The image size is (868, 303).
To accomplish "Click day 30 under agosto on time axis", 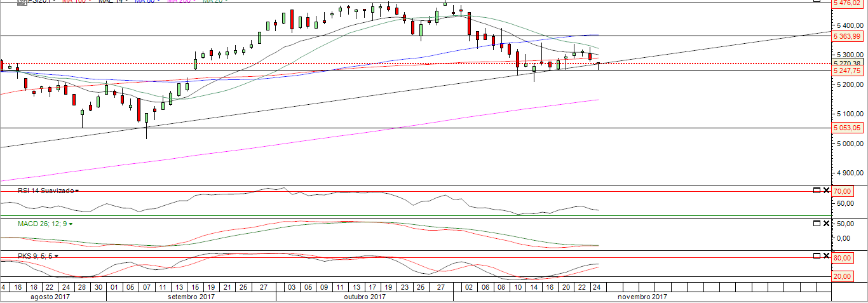I will click(98, 286).
